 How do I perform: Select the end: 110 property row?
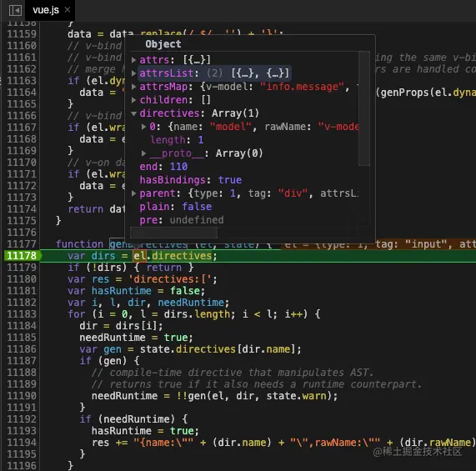(163, 167)
